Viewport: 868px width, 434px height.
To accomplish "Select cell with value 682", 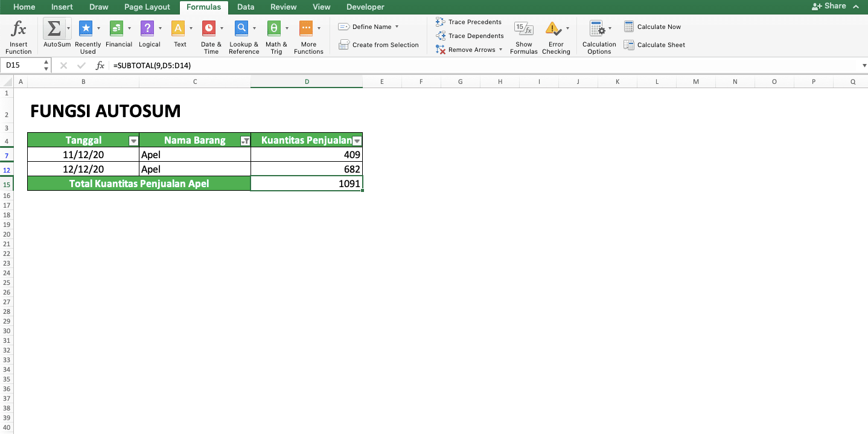I will coord(307,169).
